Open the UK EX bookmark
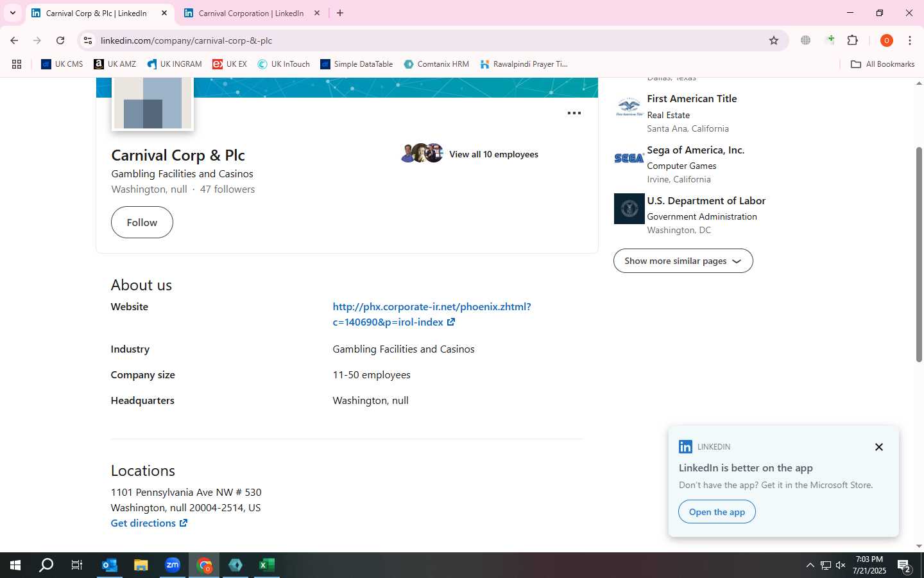This screenshot has width=924, height=578. point(230,64)
